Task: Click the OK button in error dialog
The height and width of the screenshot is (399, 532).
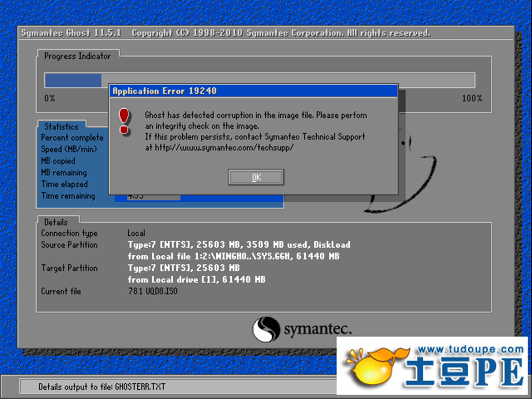Action: [256, 177]
